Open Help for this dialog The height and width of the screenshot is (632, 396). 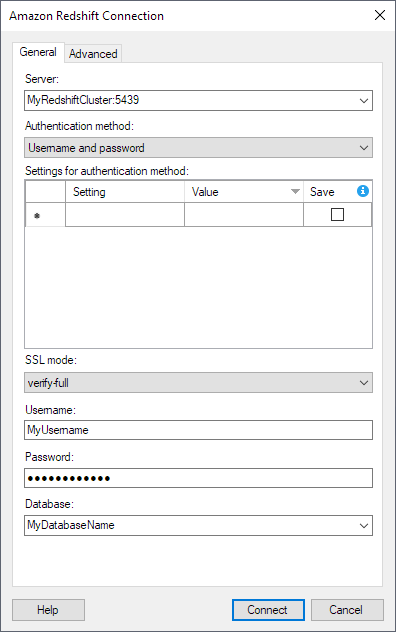point(48,610)
